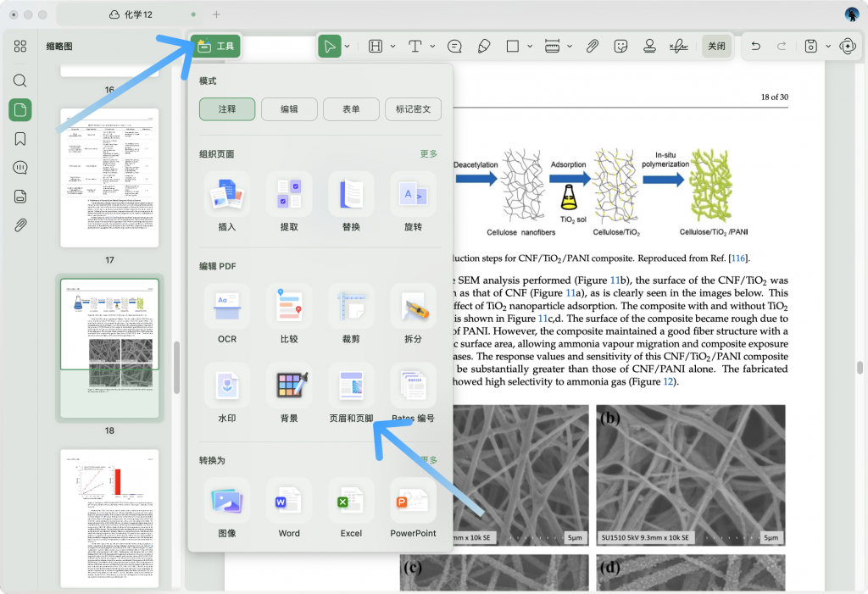Open the 拆分 split tool
Image resolution: width=868 pixels, height=594 pixels.
413,314
